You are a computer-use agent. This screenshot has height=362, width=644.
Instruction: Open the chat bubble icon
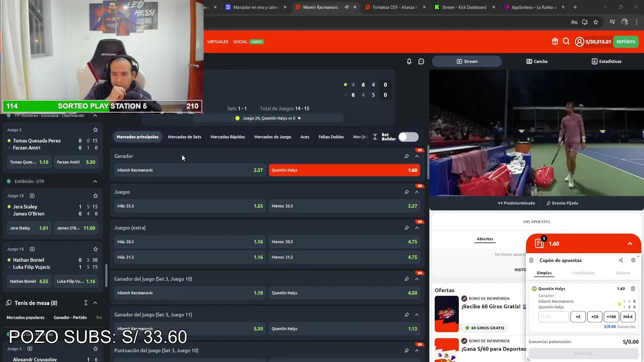point(421,61)
